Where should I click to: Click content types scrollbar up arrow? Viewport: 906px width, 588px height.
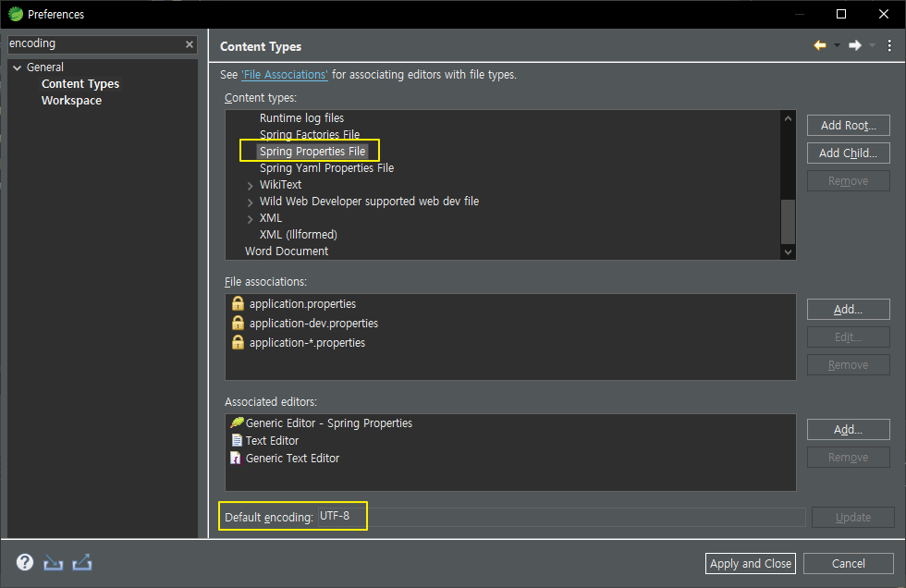coord(788,118)
